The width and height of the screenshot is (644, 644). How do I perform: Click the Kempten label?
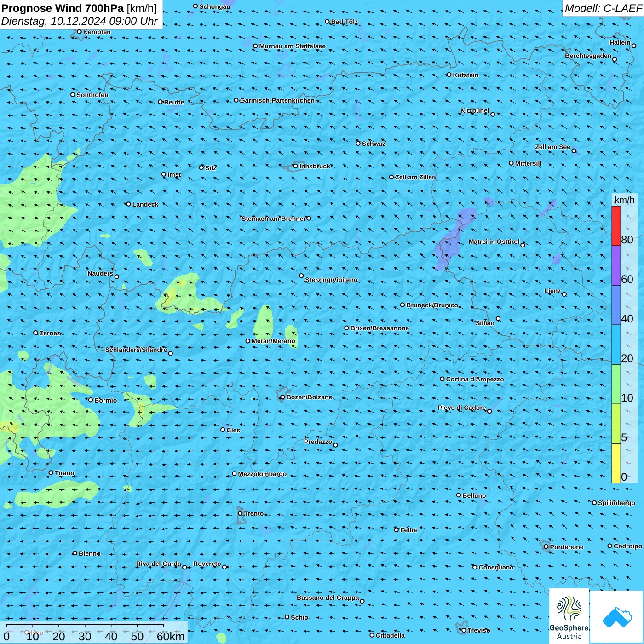(x=97, y=32)
